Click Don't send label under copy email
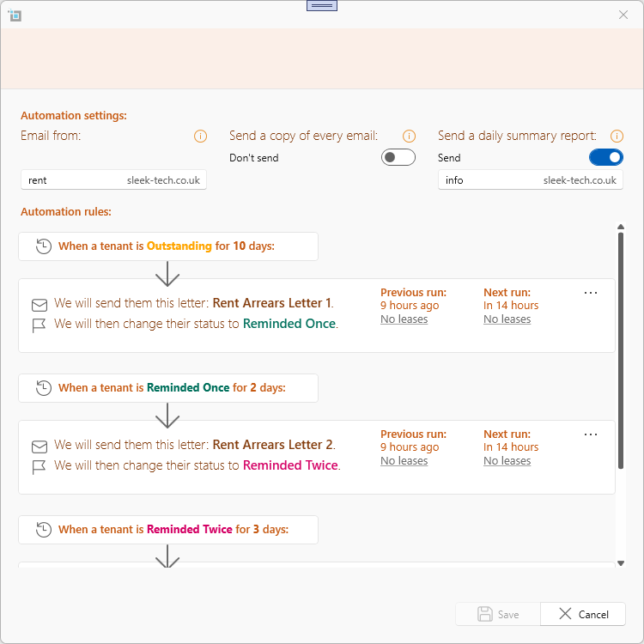 click(x=254, y=158)
